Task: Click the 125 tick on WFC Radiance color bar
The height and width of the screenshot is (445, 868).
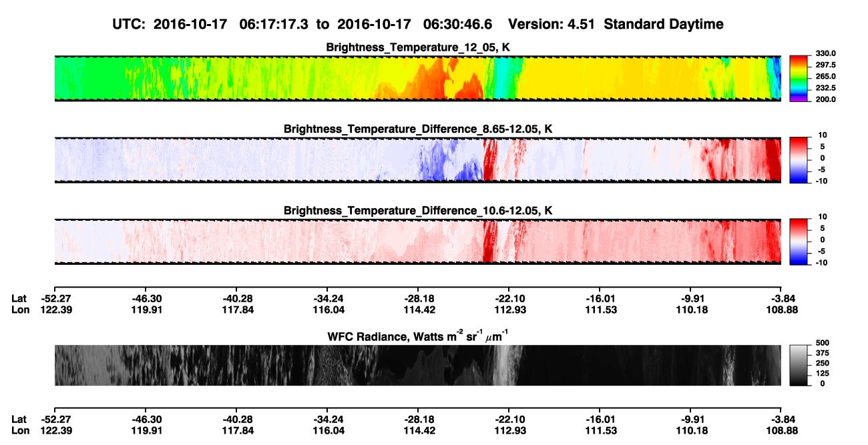Action: [x=823, y=374]
